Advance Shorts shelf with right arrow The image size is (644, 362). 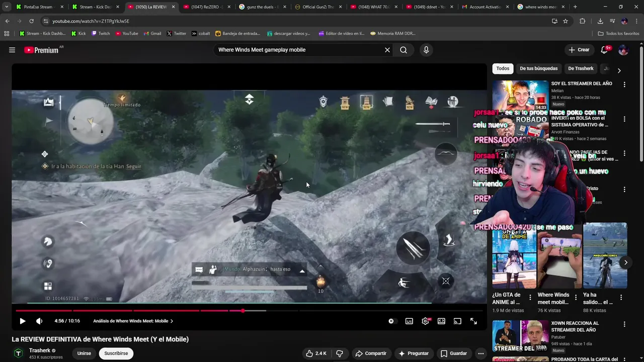point(625,262)
